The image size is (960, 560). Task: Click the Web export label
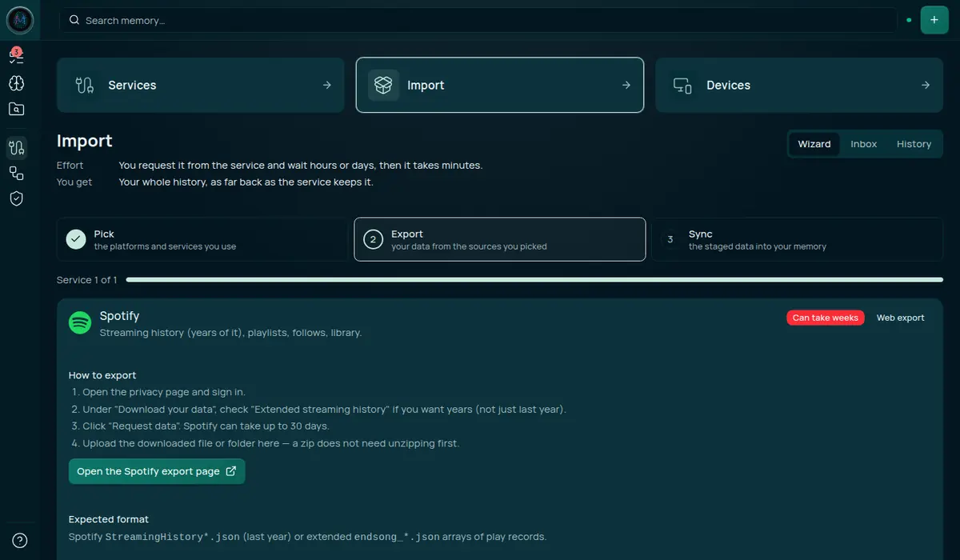click(901, 318)
